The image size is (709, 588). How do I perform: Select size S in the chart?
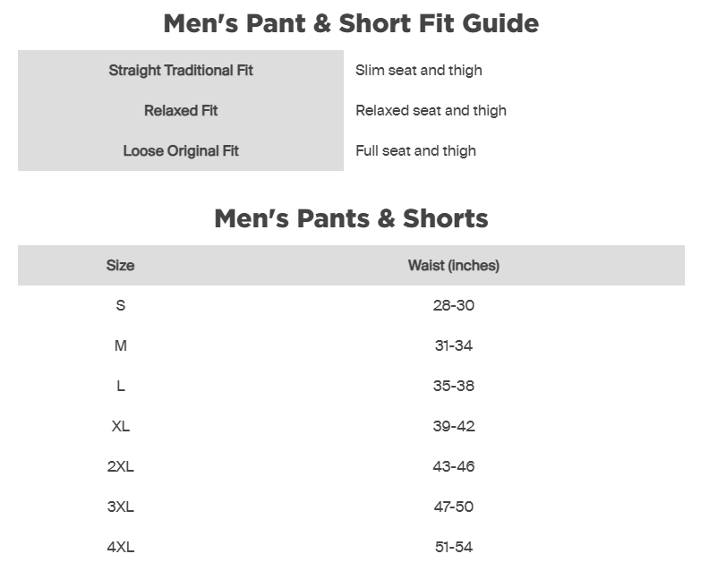(x=120, y=305)
